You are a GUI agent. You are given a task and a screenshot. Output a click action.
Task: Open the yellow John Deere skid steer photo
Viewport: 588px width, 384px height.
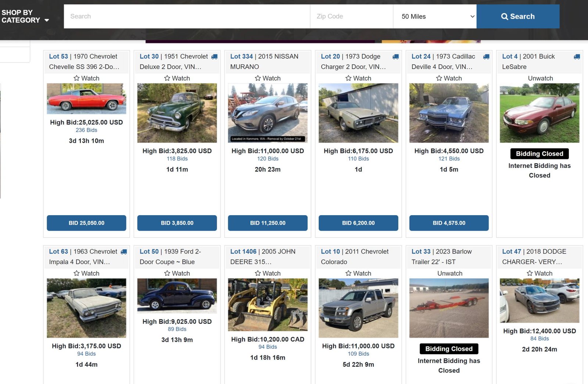[x=268, y=305]
